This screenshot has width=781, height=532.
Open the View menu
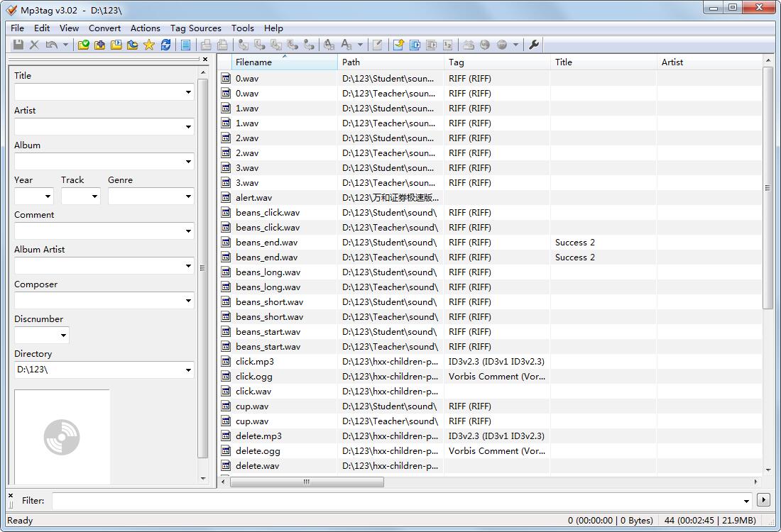coord(70,28)
